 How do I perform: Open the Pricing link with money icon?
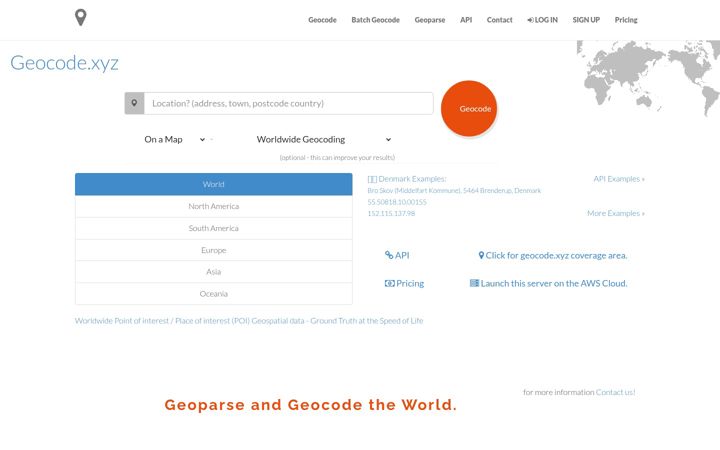(x=405, y=283)
